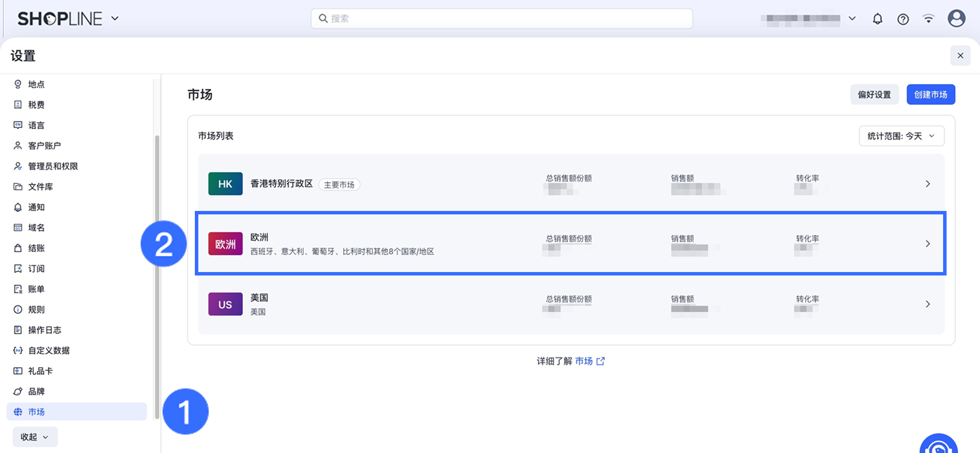Click the 搜索 search input field
The height and width of the screenshot is (453, 980).
502,18
